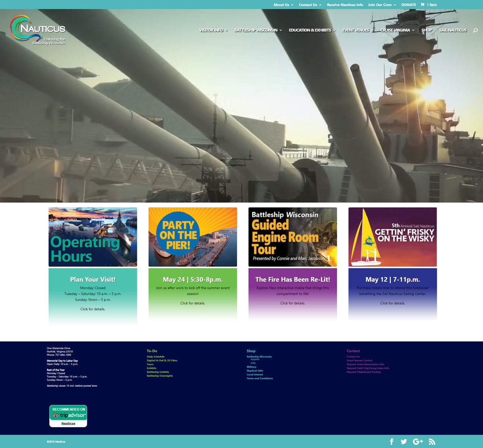
Task: Open the shopping cart icon
Action: 422,5
